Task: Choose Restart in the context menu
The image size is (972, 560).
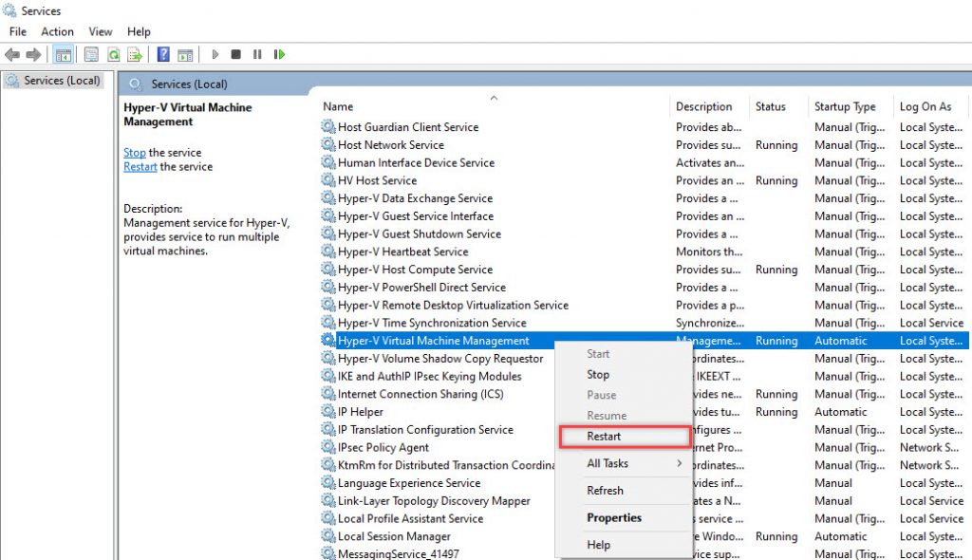Action: coord(625,436)
